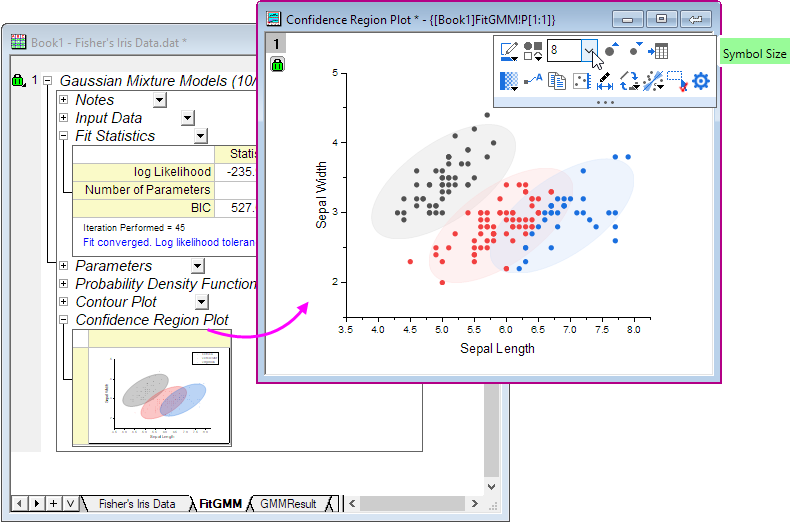Open the symbol shape picker

tap(533, 51)
